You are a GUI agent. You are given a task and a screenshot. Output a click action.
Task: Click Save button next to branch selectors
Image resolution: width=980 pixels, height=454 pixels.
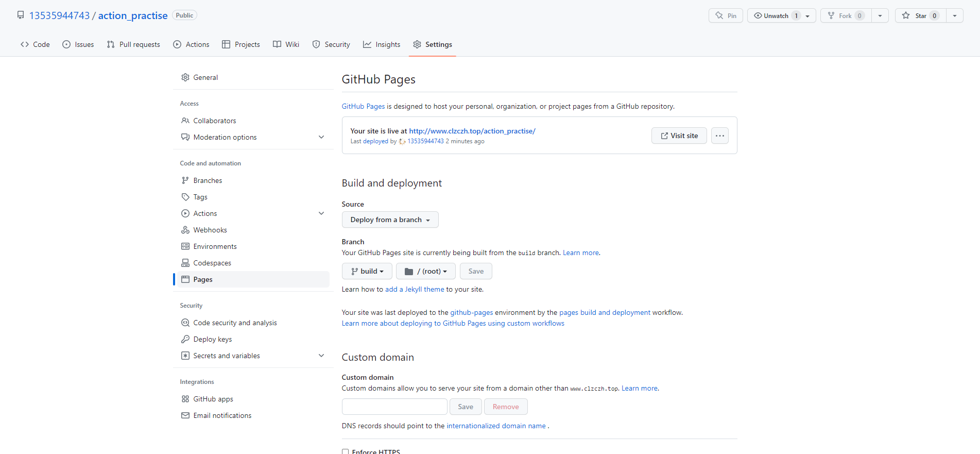[476, 271]
